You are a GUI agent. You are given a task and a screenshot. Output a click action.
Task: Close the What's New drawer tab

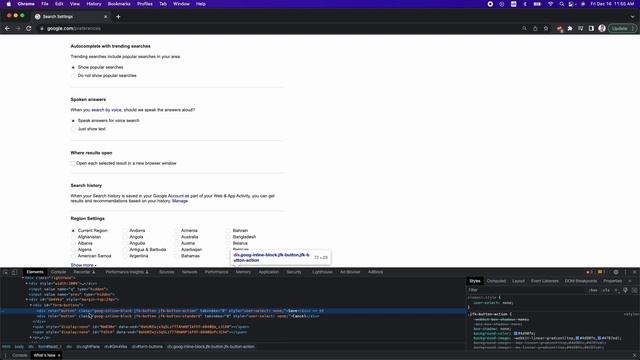59,356
